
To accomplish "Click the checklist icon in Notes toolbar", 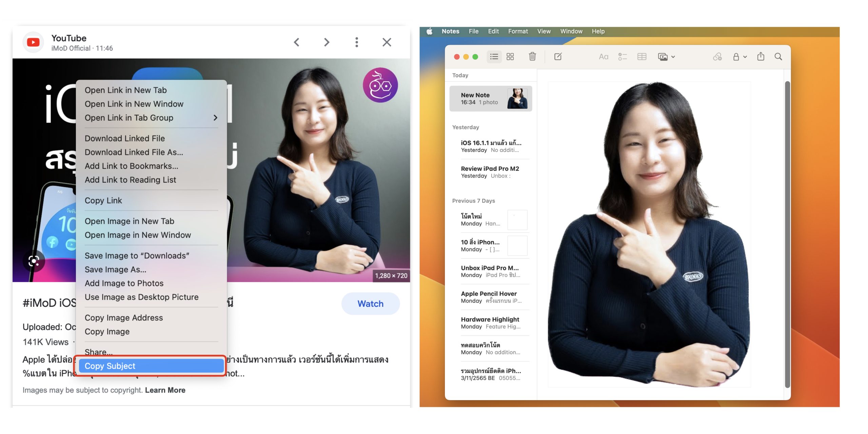I will (622, 57).
